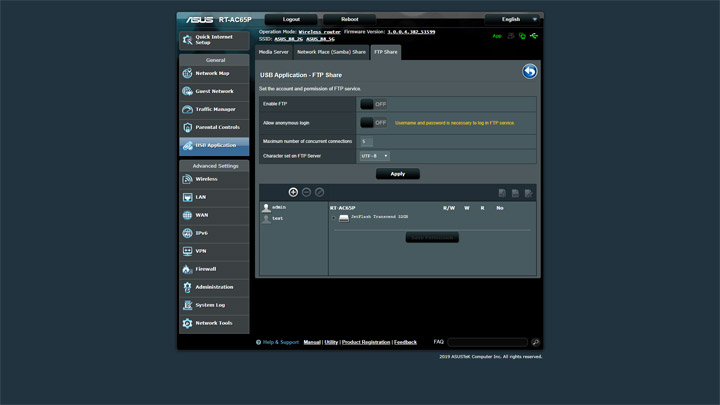
Task: Click the ASUS 2G SSID link
Action: [288, 39]
